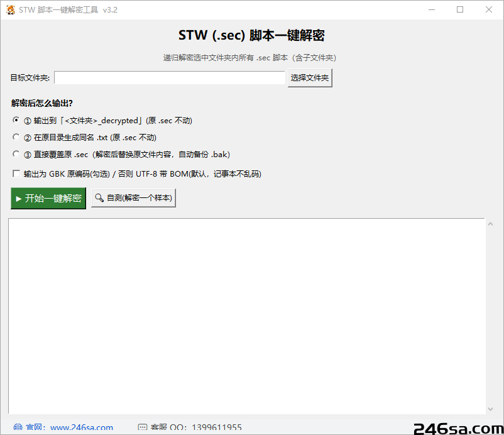504x435 pixels.
Task: Open the www.246sa.com official website link
Action: [x=82, y=428]
